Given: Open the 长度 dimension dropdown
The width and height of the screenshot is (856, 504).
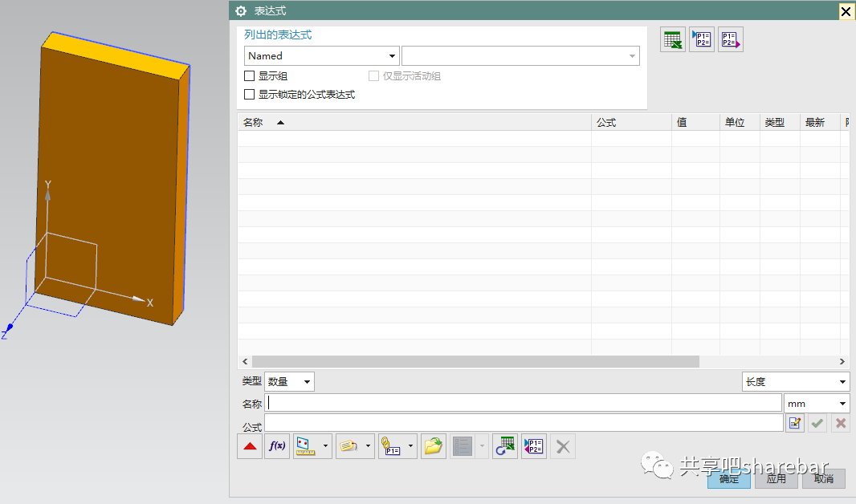Looking at the screenshot, I should coord(796,381).
